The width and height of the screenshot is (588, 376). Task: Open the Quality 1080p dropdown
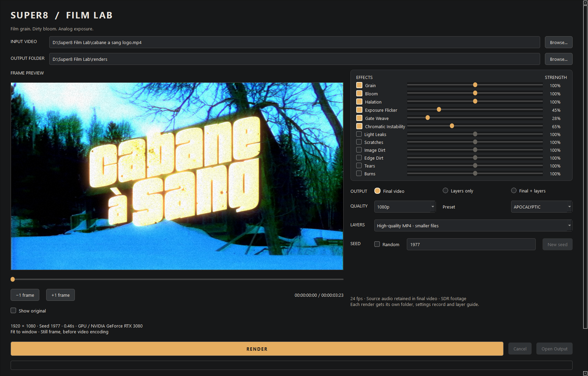405,207
